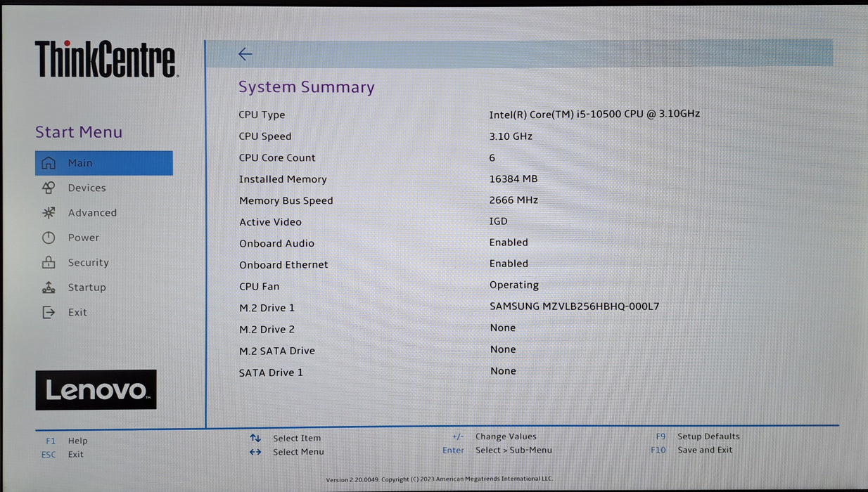
Task: Click the ESC Exit hint
Action: pos(63,455)
